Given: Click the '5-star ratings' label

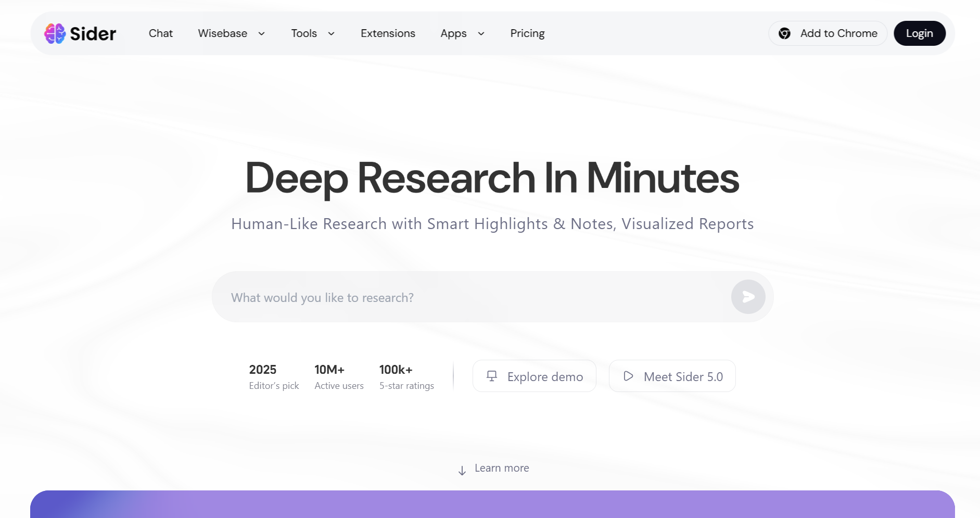Looking at the screenshot, I should 406,386.
